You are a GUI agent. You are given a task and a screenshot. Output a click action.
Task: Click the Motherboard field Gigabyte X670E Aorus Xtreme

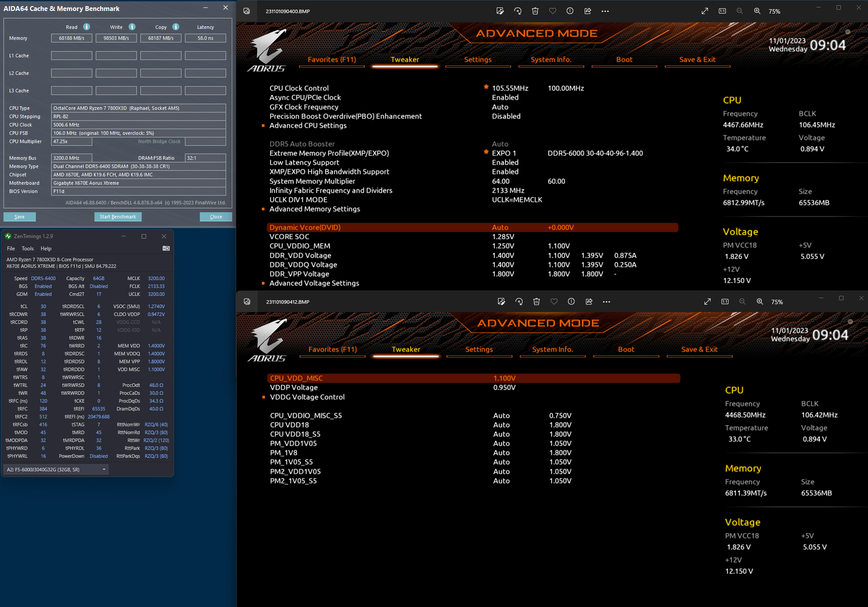139,183
